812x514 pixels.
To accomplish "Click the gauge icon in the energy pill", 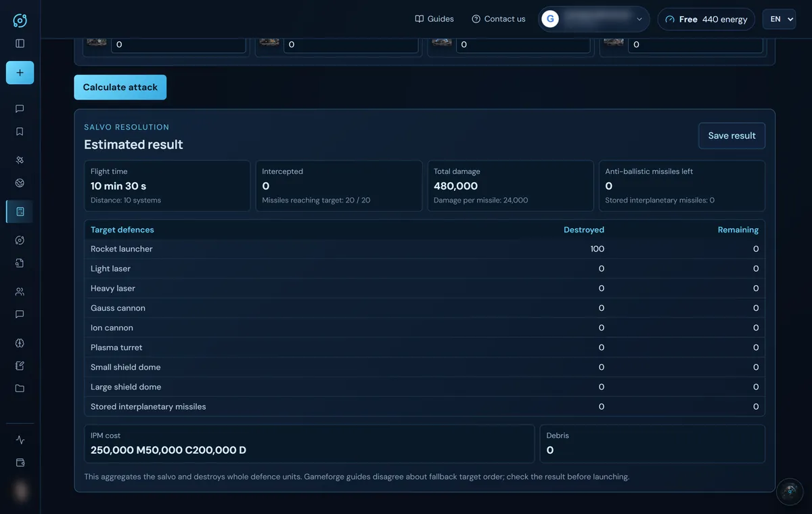I will click(670, 19).
